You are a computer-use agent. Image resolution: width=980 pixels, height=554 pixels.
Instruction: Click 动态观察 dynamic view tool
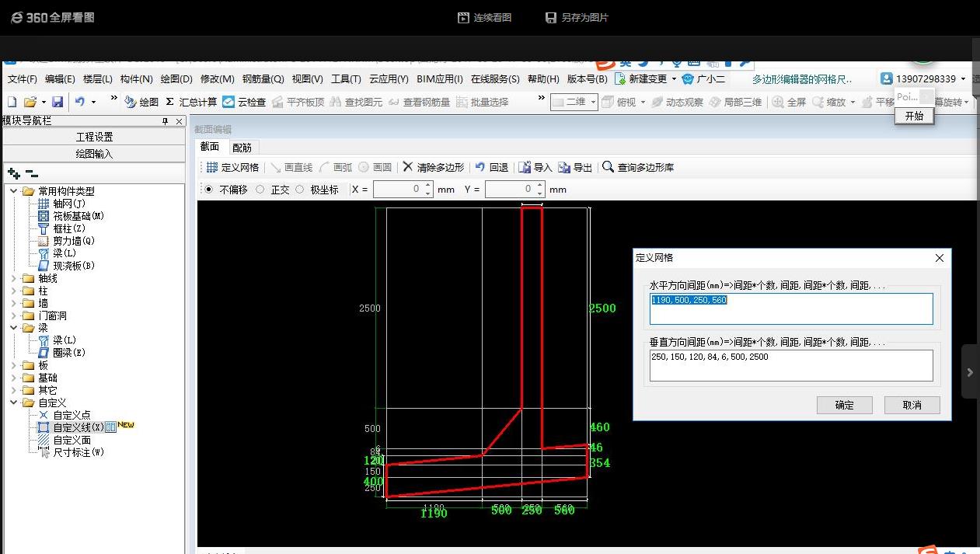click(x=677, y=102)
